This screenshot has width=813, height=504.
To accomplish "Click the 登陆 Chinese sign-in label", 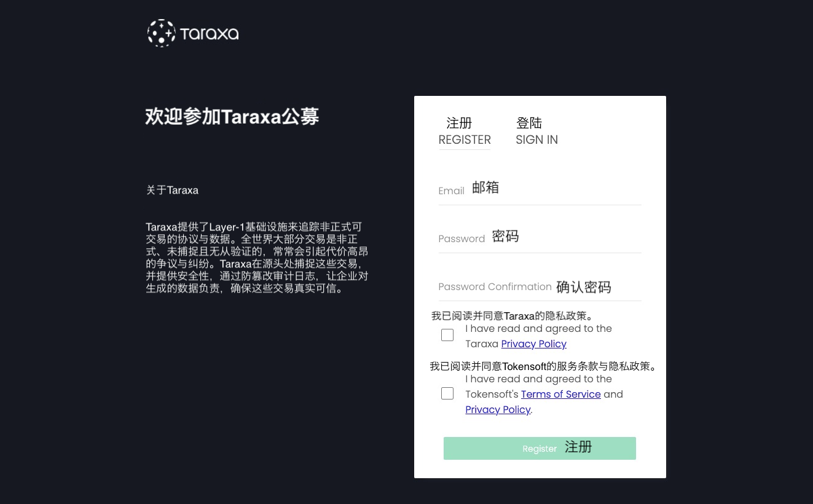I will (529, 123).
